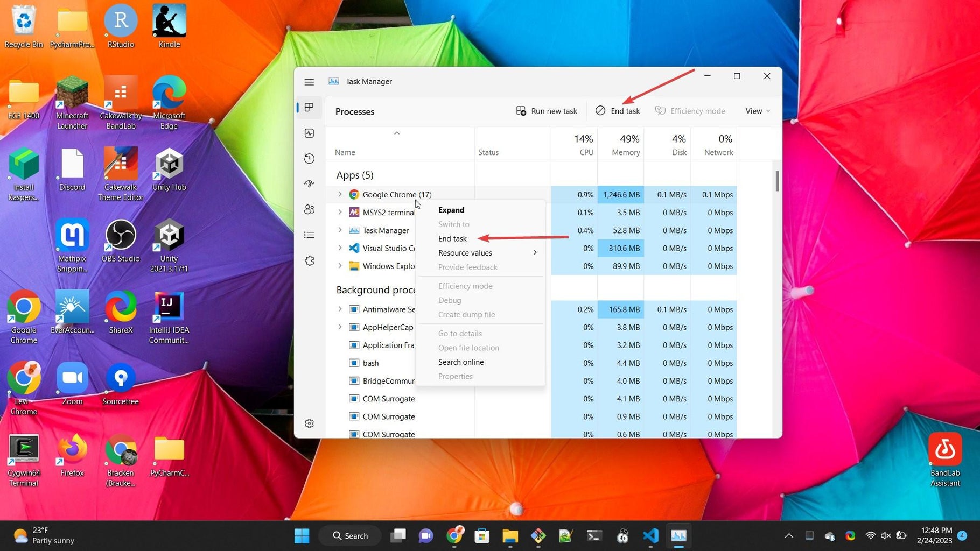
Task: Open the Users view in Task Manager
Action: click(x=309, y=209)
